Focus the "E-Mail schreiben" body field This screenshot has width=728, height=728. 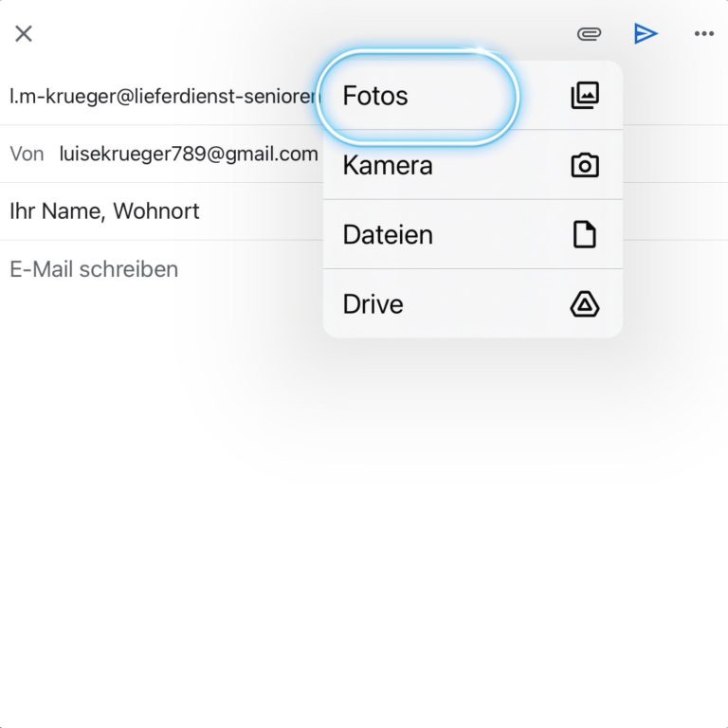(x=94, y=269)
